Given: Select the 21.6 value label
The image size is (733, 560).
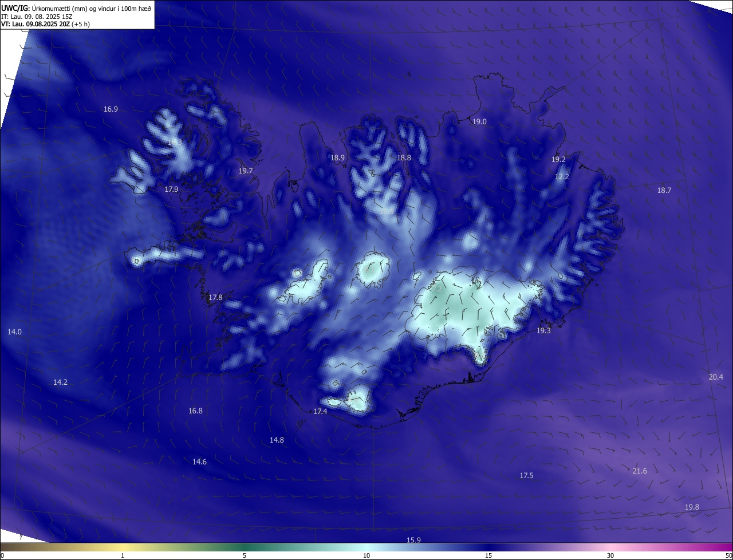Looking at the screenshot, I should click(x=640, y=471).
